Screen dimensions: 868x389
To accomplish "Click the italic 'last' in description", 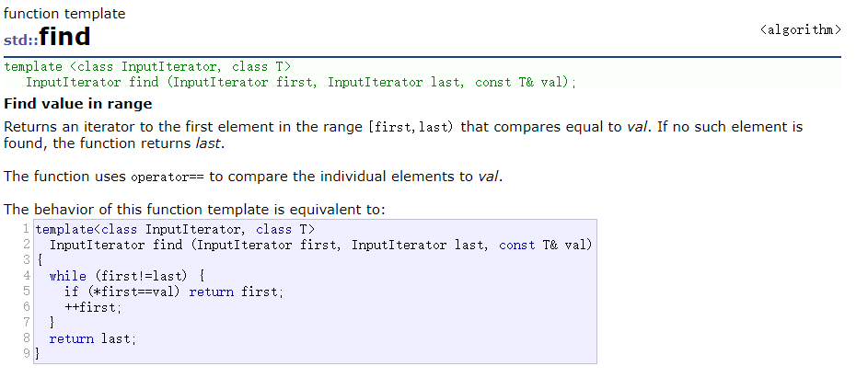I will (x=208, y=143).
